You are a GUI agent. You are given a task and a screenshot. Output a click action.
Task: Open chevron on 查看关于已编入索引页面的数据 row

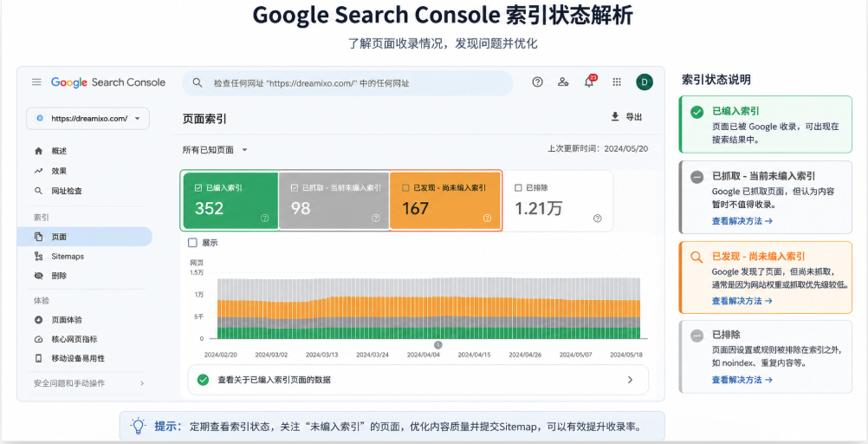click(x=630, y=380)
